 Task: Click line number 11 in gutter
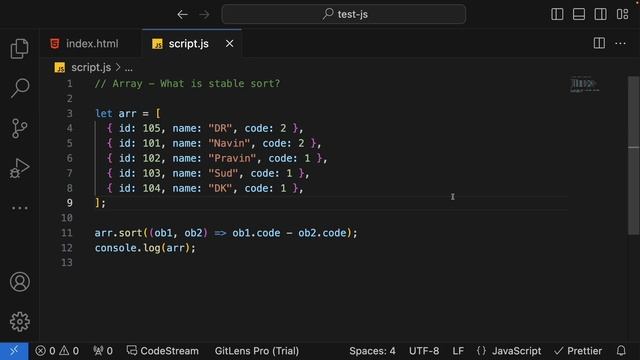pos(67,233)
